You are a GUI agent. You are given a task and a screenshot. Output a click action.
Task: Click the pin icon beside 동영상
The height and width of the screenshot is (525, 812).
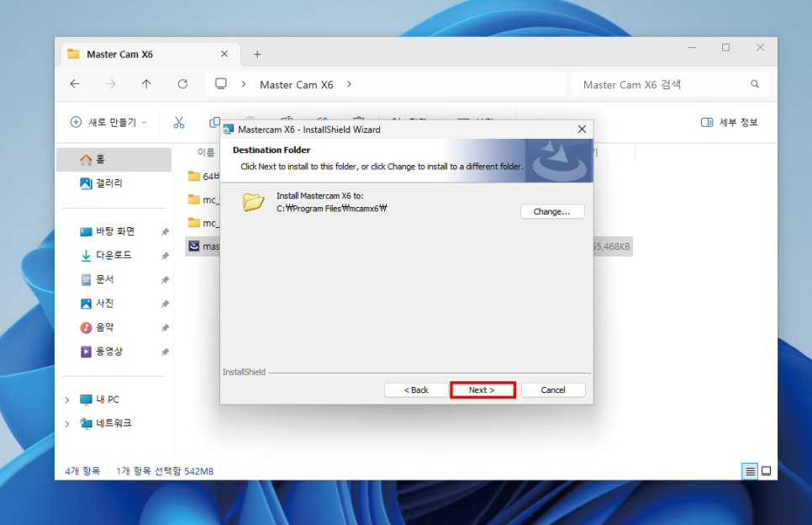pyautogui.click(x=166, y=352)
